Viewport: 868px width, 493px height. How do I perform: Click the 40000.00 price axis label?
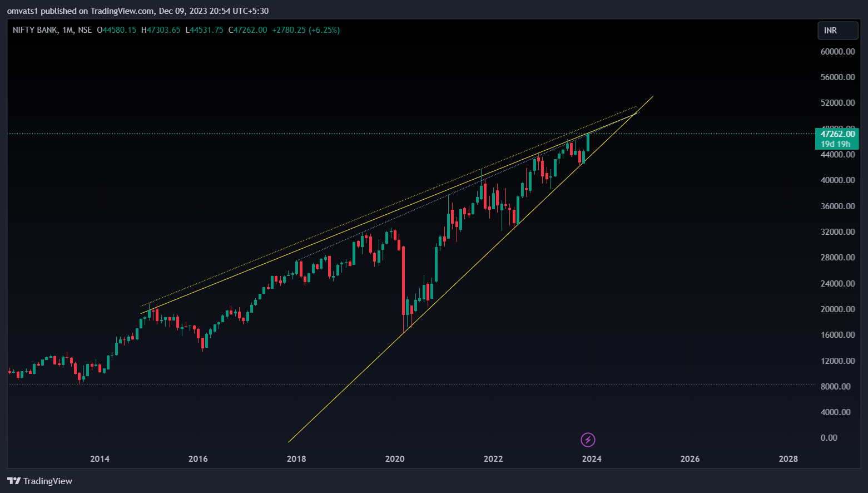837,180
